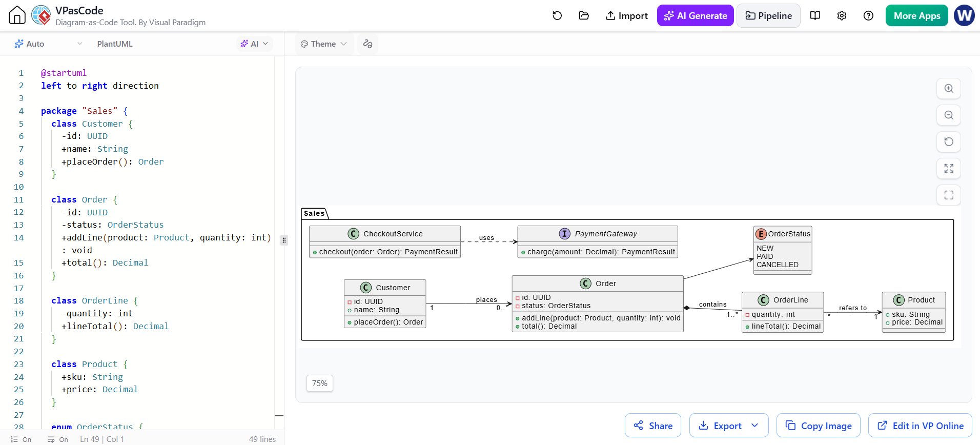Fit the diagram to the screen icon
This screenshot has width=980, height=445.
949,168
